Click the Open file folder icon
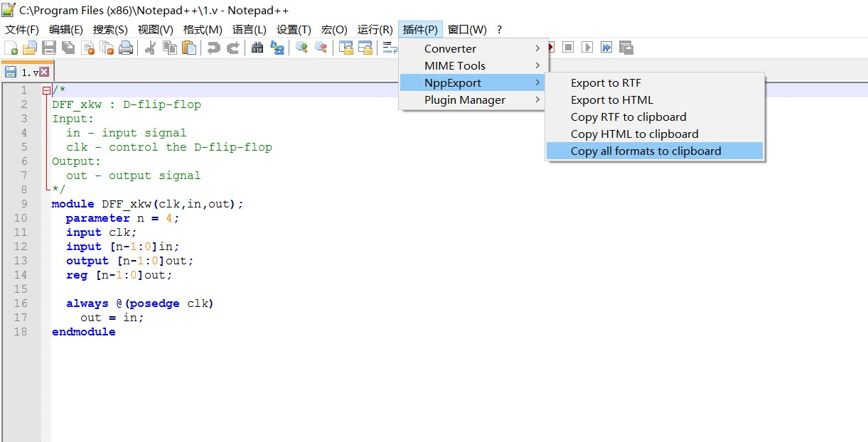 [x=30, y=48]
